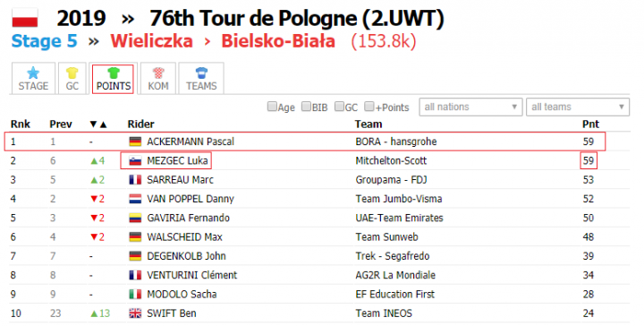Click the Pnt column header
The height and width of the screenshot is (326, 644).
590,124
